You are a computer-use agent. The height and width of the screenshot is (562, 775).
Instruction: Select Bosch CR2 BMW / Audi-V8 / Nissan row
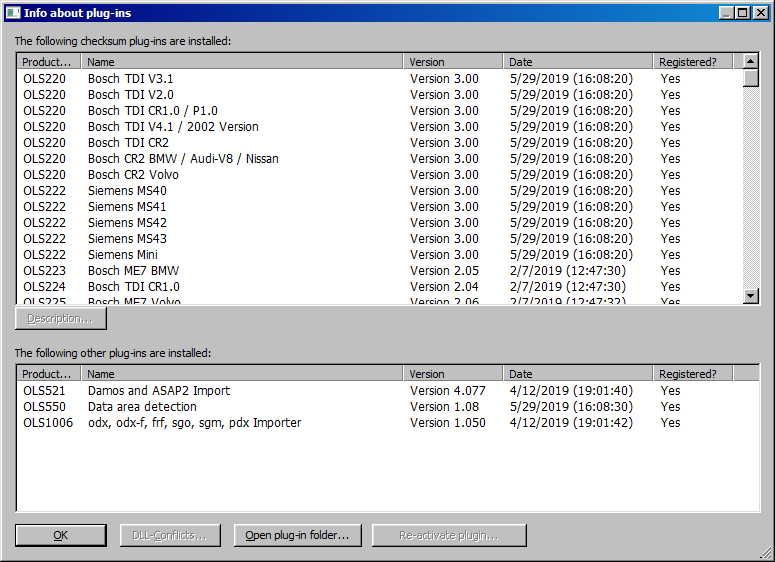point(380,159)
